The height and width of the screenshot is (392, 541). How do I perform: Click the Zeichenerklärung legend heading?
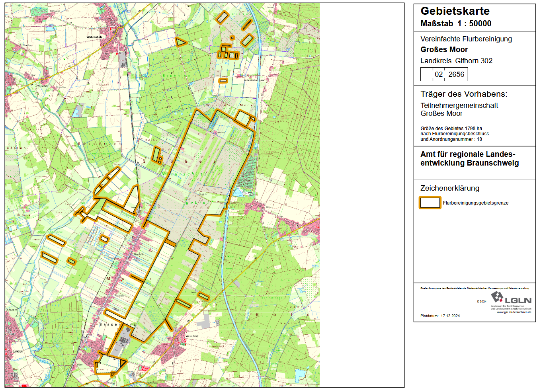[449, 188]
